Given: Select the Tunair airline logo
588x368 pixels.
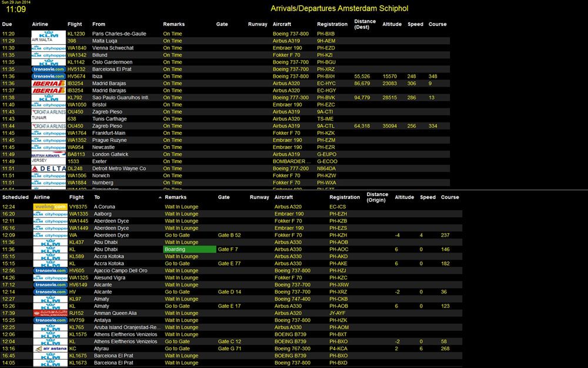Looking at the screenshot, I should (x=49, y=119).
